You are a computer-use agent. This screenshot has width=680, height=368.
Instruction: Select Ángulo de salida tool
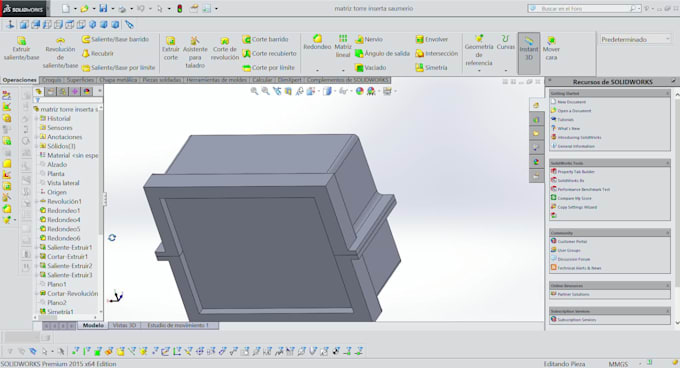pyautogui.click(x=382, y=54)
